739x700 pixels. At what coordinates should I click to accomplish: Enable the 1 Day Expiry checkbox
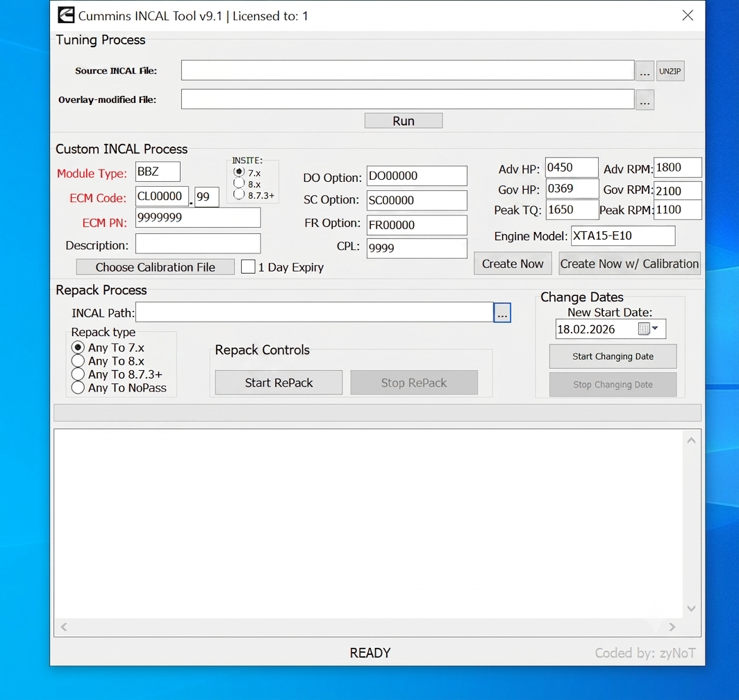(x=248, y=267)
